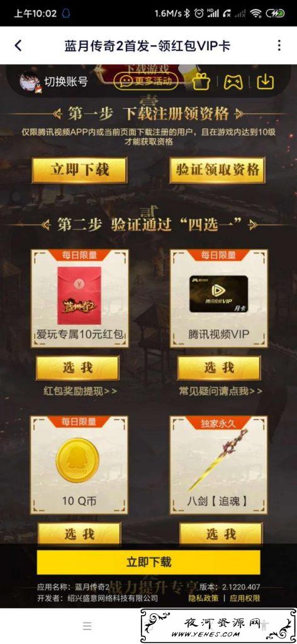The height and width of the screenshot is (644, 297).
Task: Open the 常见疑问请点我>> link
Action: coord(221,391)
